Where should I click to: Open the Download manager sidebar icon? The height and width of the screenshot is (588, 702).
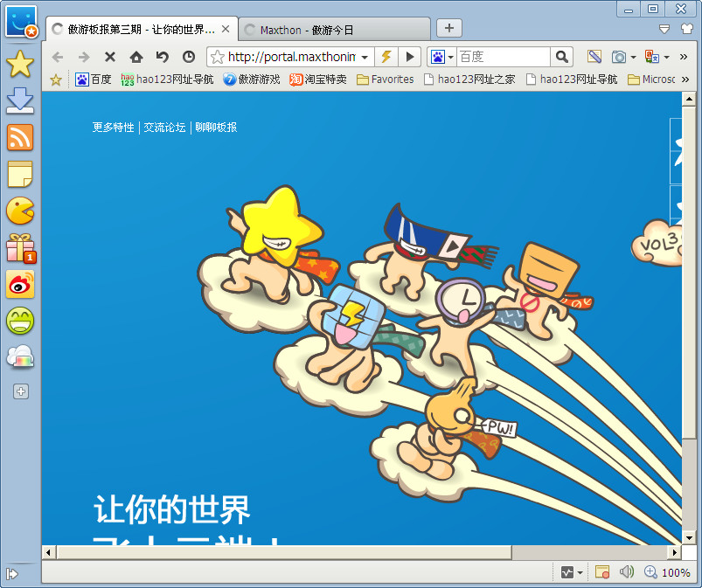coord(20,100)
